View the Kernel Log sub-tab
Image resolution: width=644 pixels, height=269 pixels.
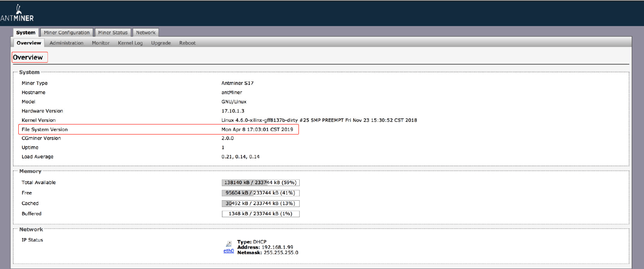point(130,43)
